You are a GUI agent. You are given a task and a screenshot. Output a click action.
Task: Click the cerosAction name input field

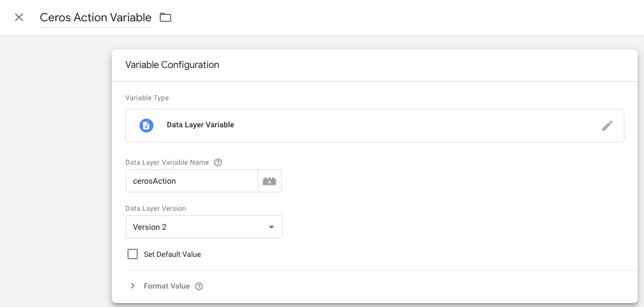(191, 181)
